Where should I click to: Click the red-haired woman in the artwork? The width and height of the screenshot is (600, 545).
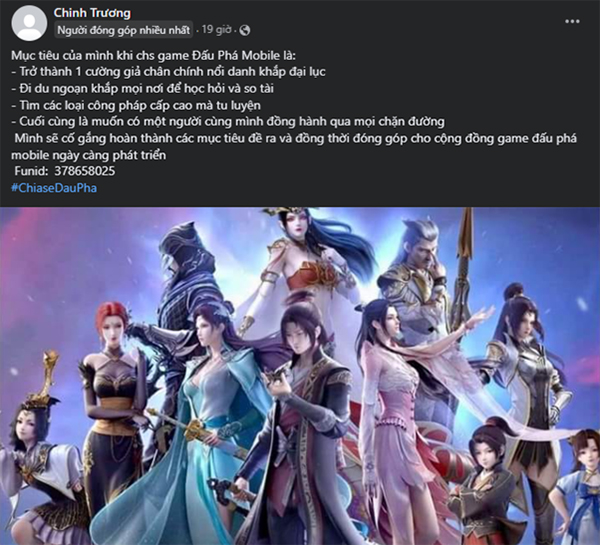coord(111,383)
